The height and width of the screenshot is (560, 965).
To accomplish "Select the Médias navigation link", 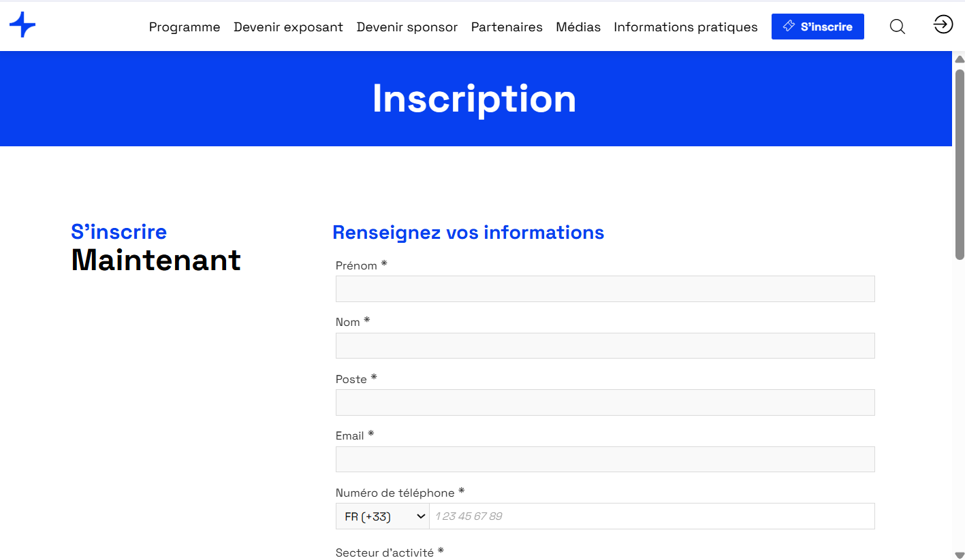I will pyautogui.click(x=578, y=27).
